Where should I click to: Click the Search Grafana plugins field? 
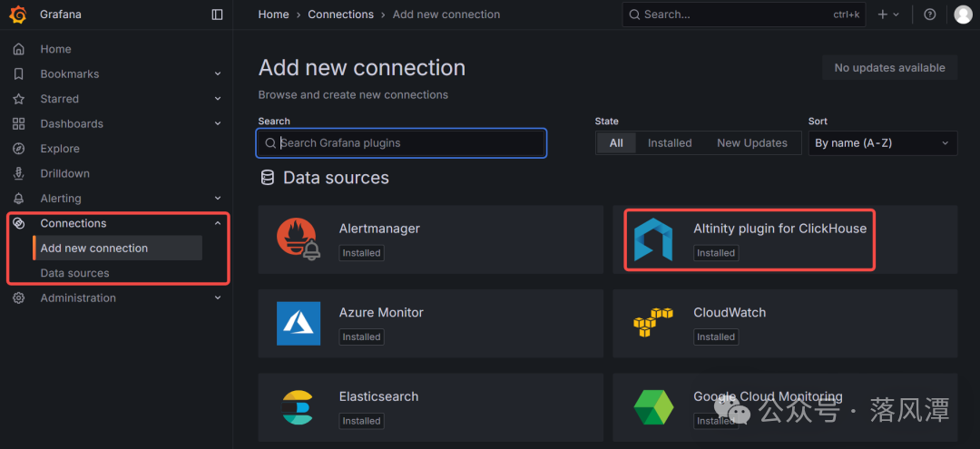coord(402,143)
